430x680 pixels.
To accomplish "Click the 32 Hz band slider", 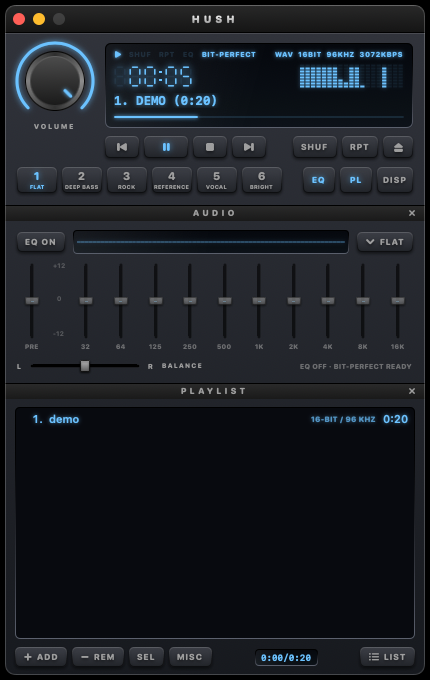I will pyautogui.click(x=86, y=301).
